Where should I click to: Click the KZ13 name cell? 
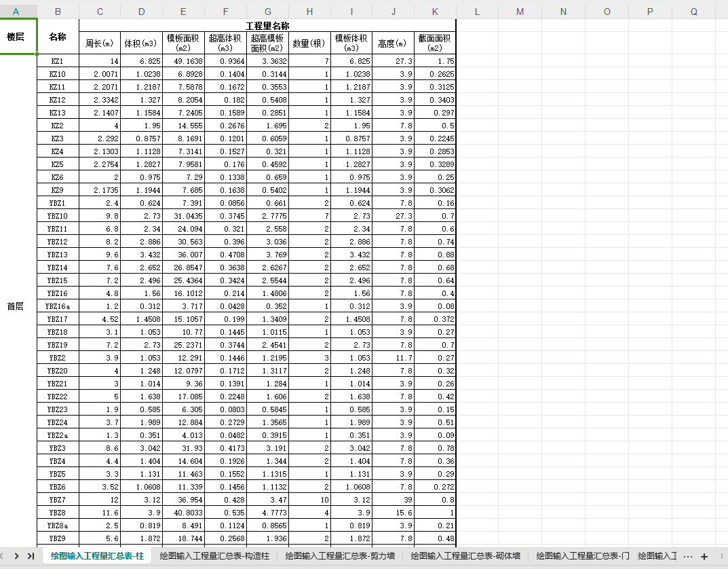point(58,113)
